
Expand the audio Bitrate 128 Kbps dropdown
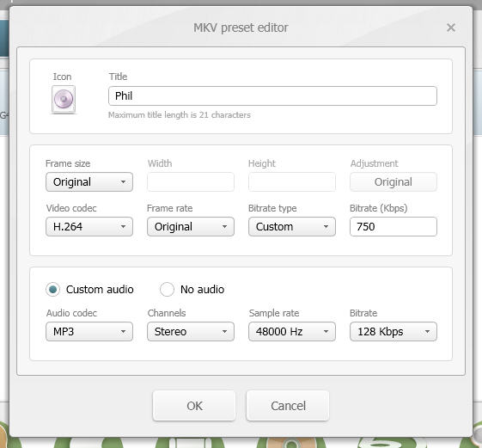tap(394, 332)
